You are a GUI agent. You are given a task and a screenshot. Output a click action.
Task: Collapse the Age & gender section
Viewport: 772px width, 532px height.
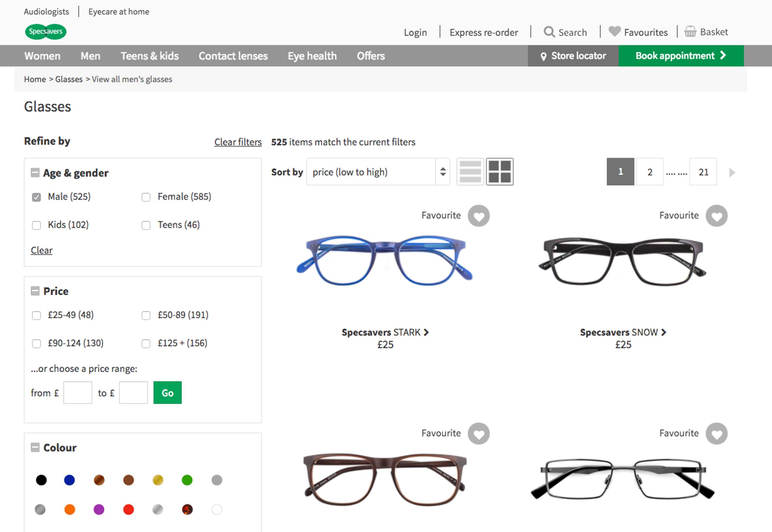[x=35, y=173]
